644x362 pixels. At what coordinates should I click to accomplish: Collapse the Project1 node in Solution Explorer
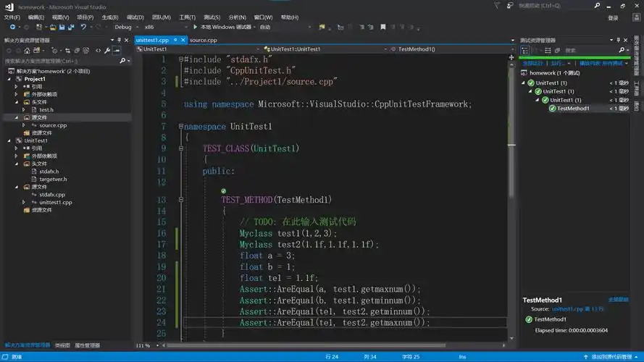pyautogui.click(x=9, y=79)
